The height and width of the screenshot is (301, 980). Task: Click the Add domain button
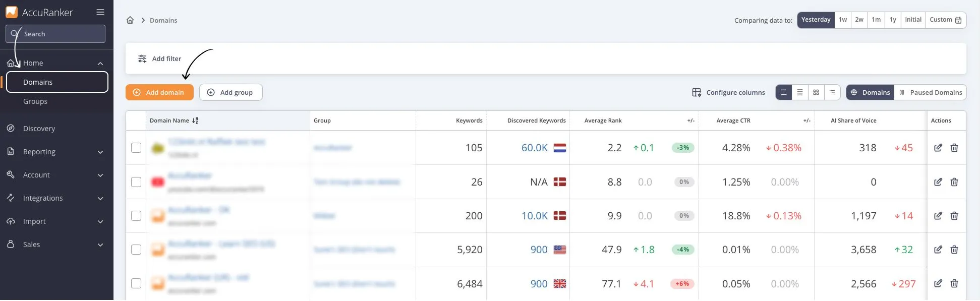[159, 92]
